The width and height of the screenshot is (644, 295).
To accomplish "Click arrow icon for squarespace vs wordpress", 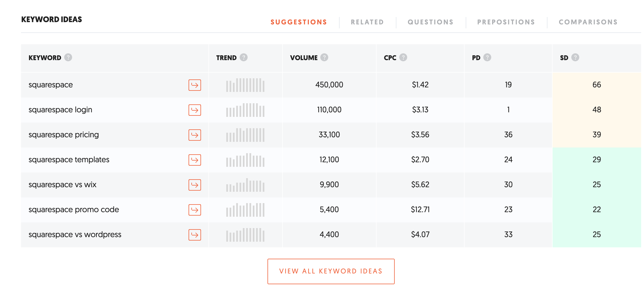I will coord(195,235).
